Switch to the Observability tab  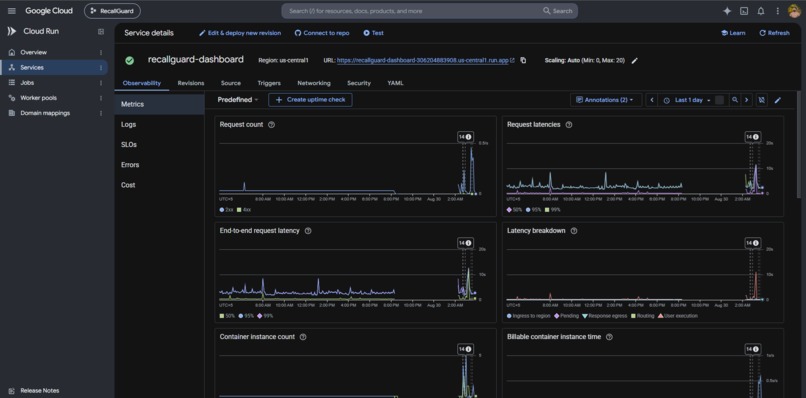[x=142, y=83]
